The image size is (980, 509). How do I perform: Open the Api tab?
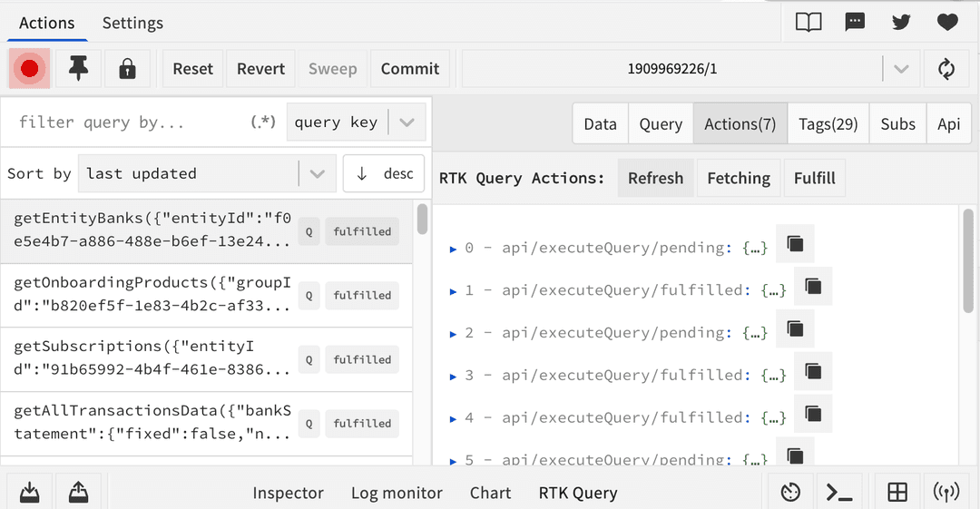coord(949,123)
